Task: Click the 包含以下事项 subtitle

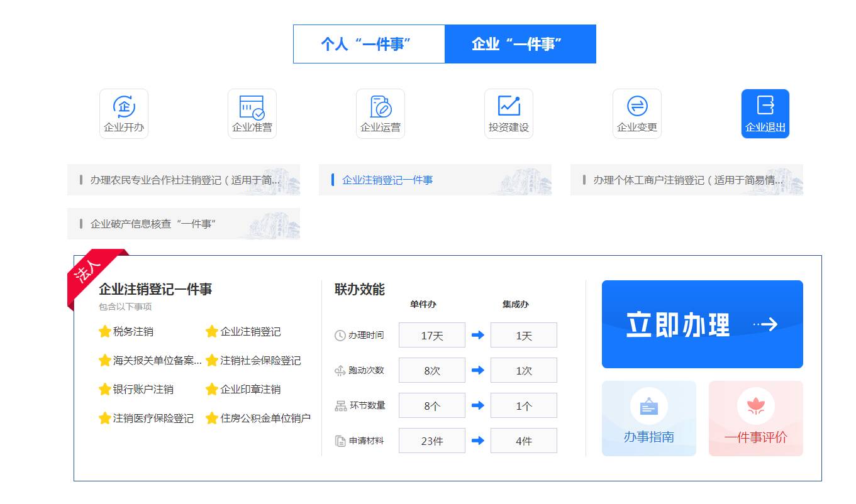Action: (125, 307)
